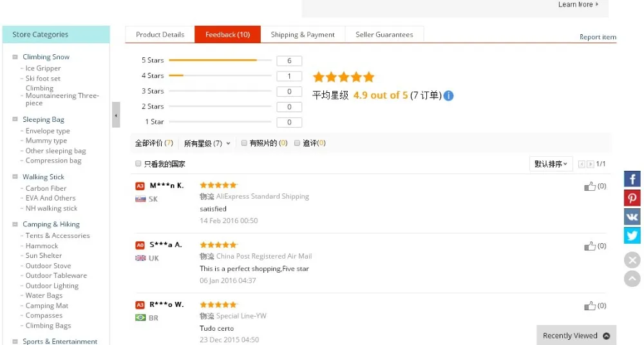Image resolution: width=644 pixels, height=345 pixels.
Task: Click the A3 badge next to R***o W.
Action: click(x=140, y=305)
